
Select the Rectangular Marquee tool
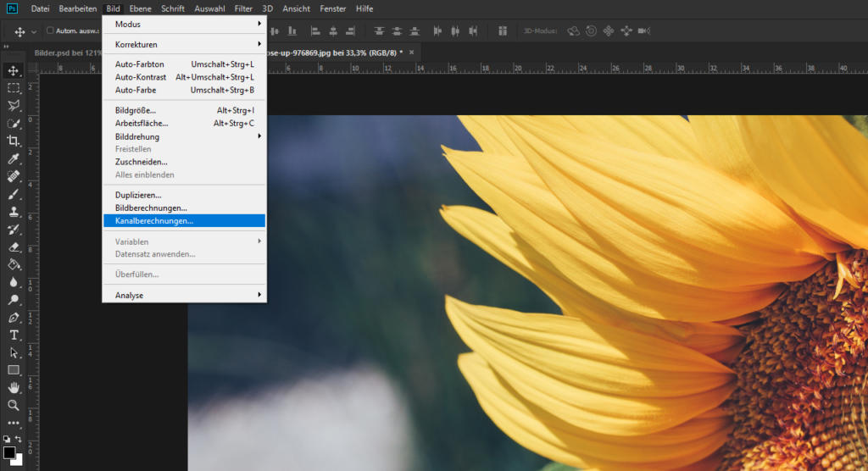point(14,88)
